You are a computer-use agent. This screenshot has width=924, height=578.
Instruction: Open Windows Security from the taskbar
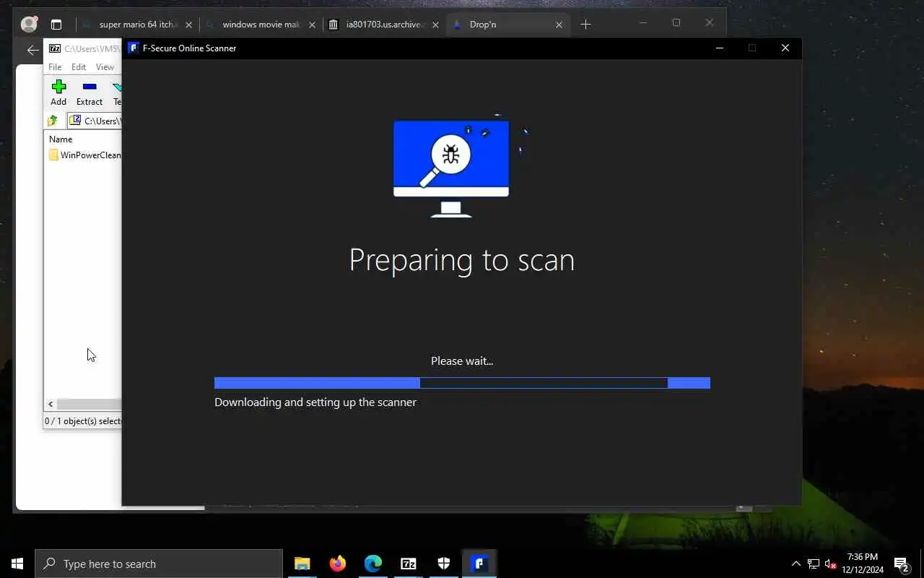coord(444,564)
